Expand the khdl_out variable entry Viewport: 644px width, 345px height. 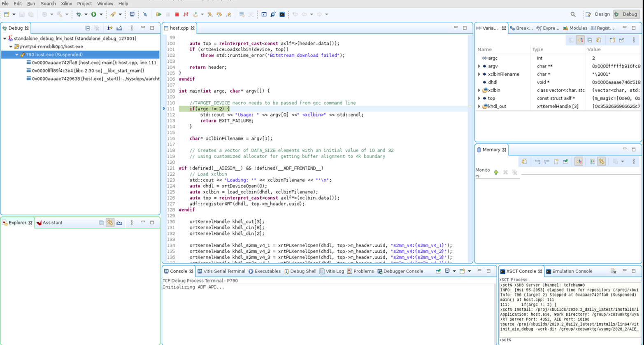click(479, 106)
